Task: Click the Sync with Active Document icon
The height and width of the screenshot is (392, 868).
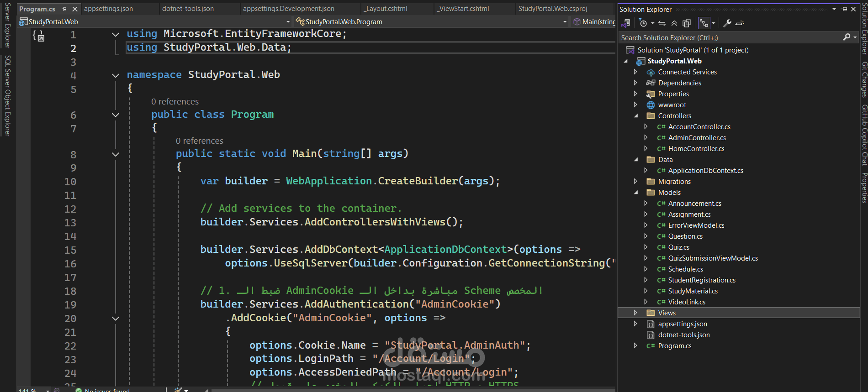Action: click(662, 23)
